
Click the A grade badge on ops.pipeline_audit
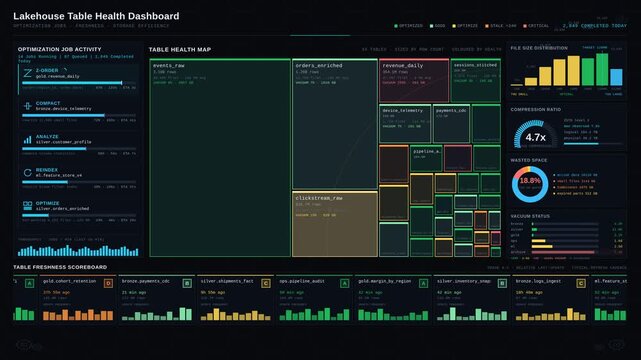[x=345, y=283]
